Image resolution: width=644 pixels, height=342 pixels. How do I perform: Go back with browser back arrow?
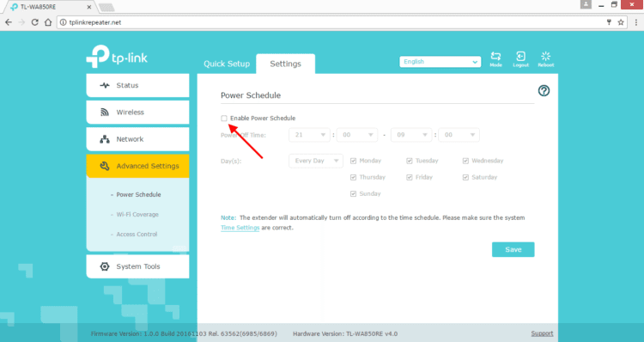point(9,22)
